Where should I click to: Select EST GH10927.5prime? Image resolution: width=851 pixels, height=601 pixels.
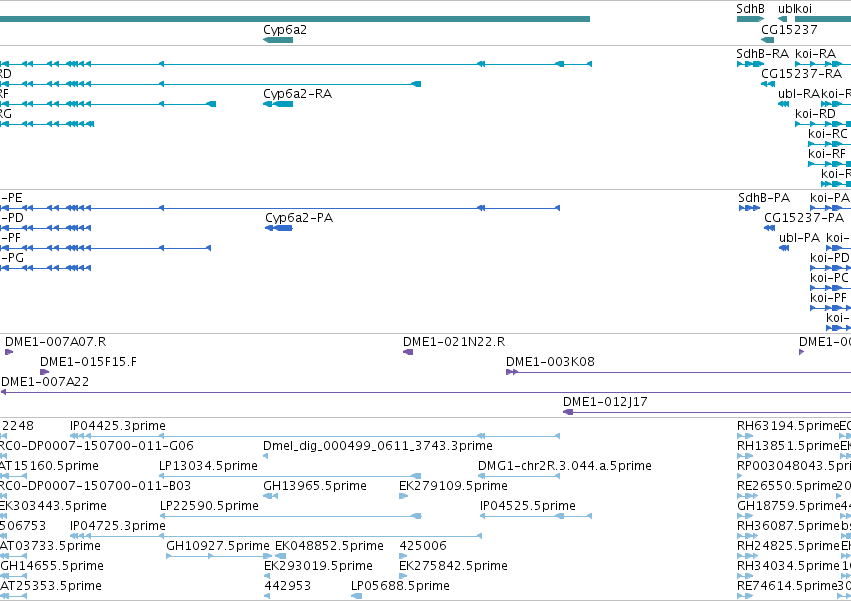pos(218,546)
